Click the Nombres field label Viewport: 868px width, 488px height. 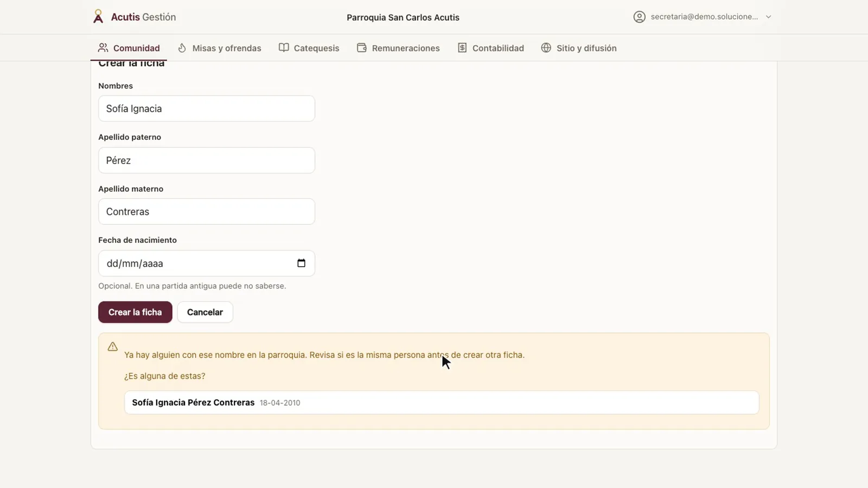pyautogui.click(x=116, y=86)
